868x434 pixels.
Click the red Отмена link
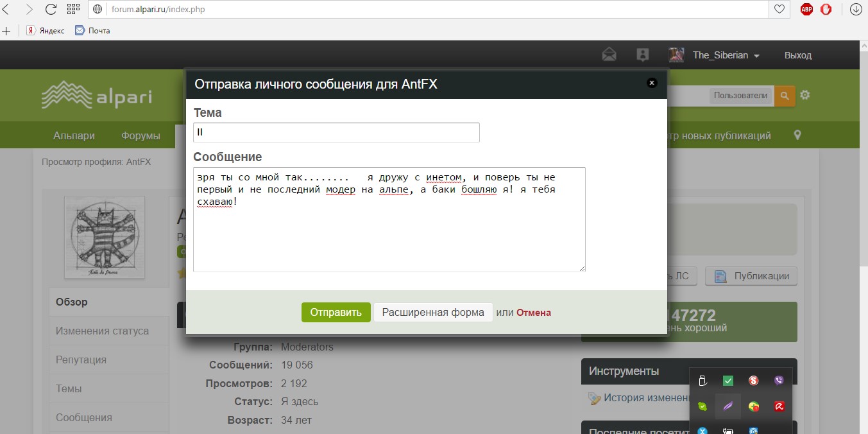pos(533,313)
